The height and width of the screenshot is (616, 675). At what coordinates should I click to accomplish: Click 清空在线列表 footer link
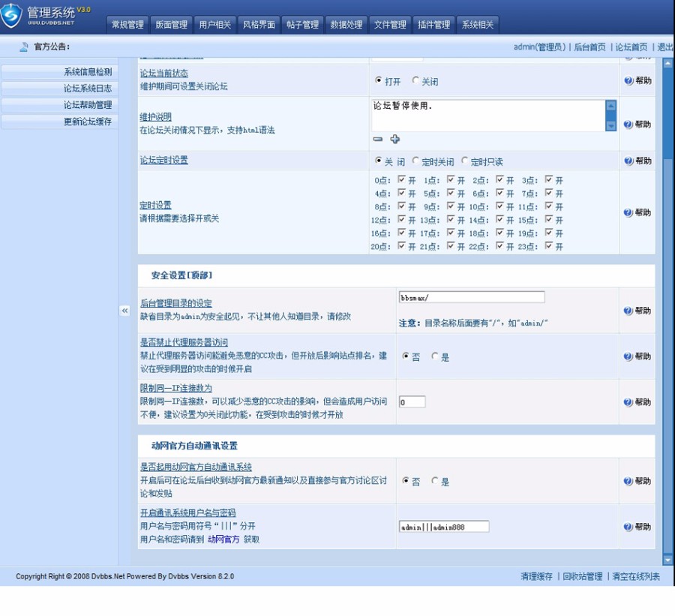tap(636, 576)
